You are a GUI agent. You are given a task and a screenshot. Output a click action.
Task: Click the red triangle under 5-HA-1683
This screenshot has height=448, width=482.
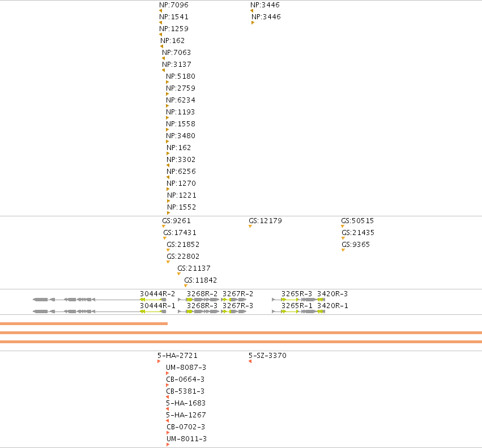coord(167,409)
